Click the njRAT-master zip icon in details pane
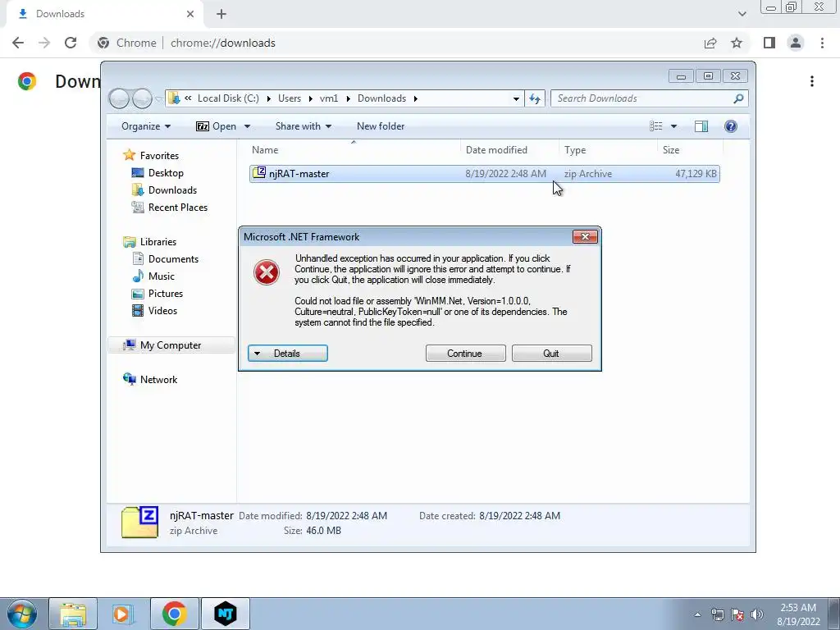 (139, 523)
